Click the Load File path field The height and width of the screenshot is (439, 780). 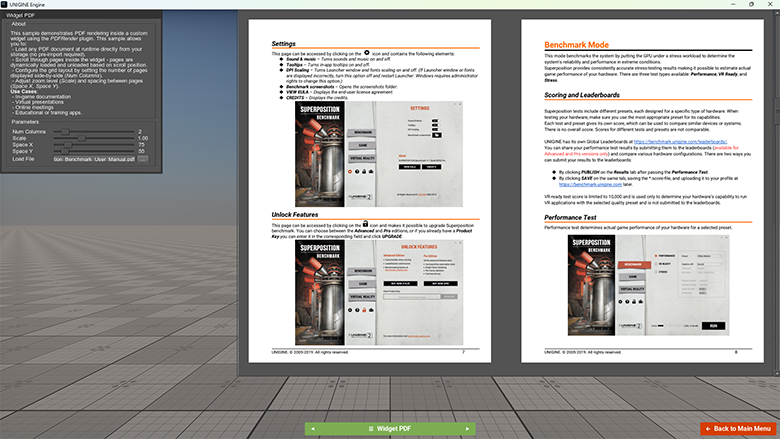94,159
